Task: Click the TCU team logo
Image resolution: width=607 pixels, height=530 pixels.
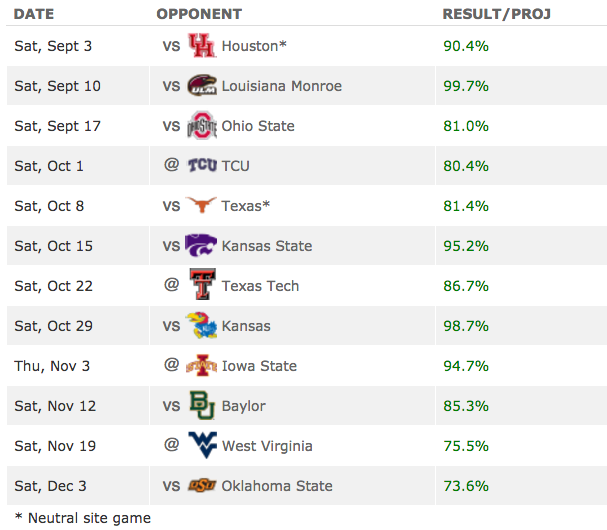Action: click(x=201, y=166)
